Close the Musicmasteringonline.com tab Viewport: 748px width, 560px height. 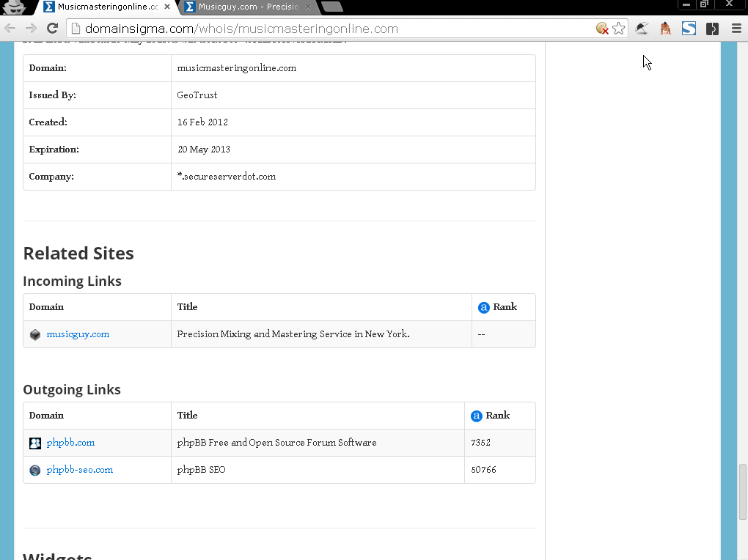click(x=167, y=7)
